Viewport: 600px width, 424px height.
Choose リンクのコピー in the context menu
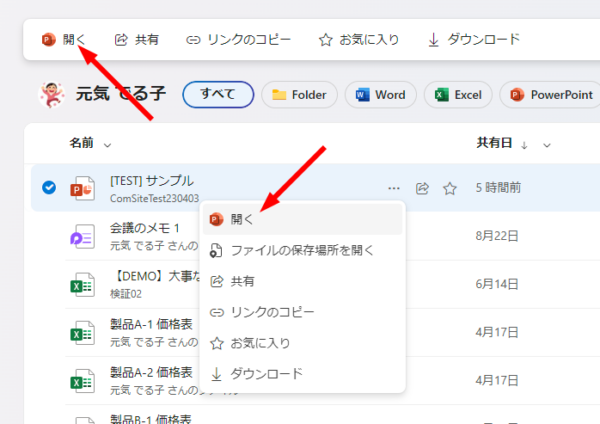302,312
